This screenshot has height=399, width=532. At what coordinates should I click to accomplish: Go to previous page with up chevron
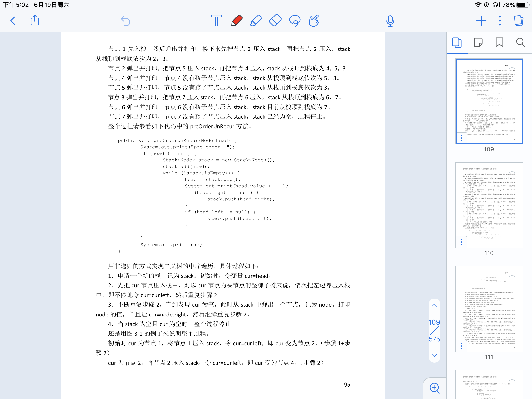(x=434, y=305)
